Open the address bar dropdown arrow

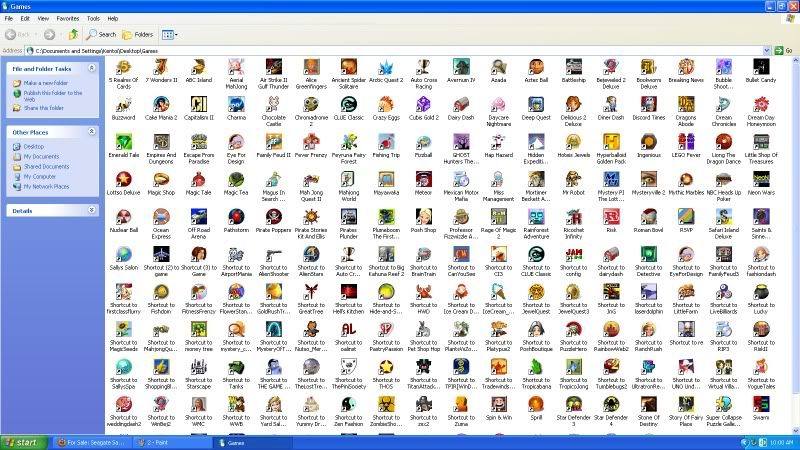click(766, 51)
